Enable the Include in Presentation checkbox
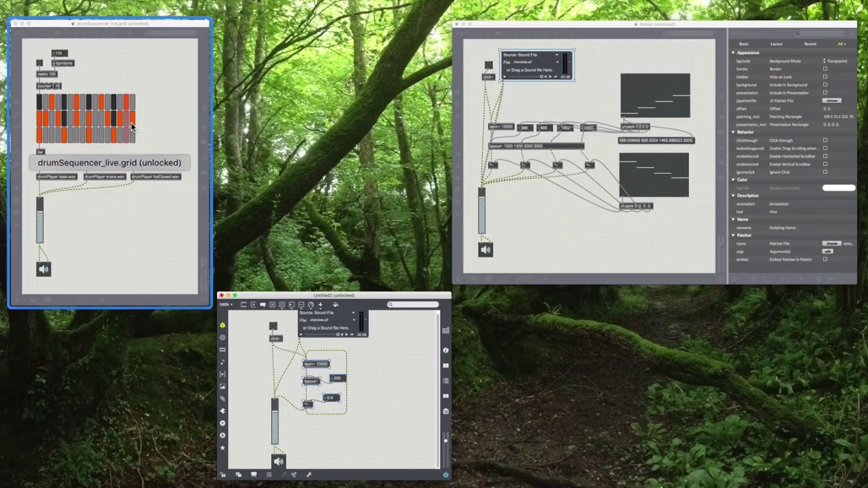The image size is (868, 488). click(x=825, y=92)
